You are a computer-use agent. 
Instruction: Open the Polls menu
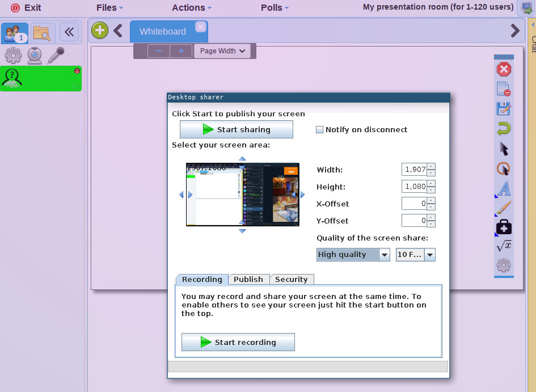(275, 7)
